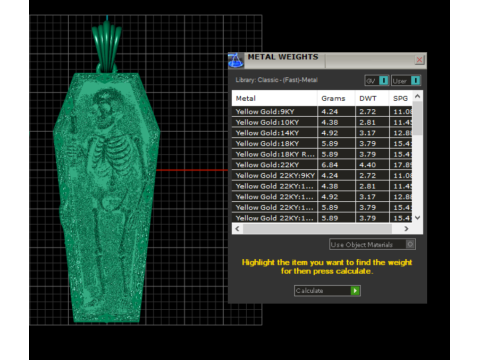480x360 pixels.
Task: Select the Yellow Gold:18KY row
Action: [322, 143]
